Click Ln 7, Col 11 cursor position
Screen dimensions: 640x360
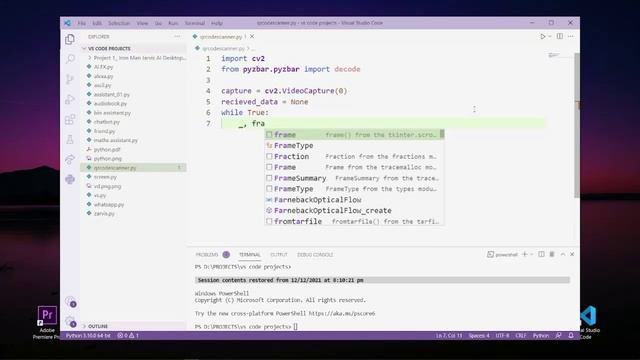(x=449, y=336)
